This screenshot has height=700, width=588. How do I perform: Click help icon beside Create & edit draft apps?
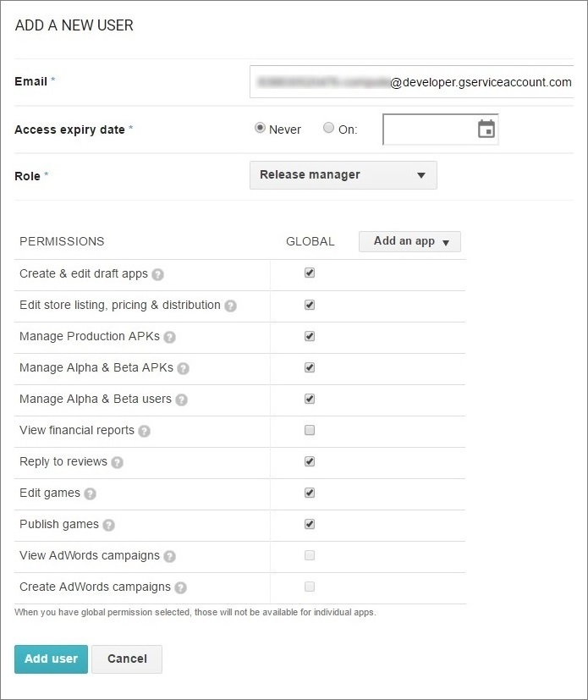pyautogui.click(x=158, y=274)
